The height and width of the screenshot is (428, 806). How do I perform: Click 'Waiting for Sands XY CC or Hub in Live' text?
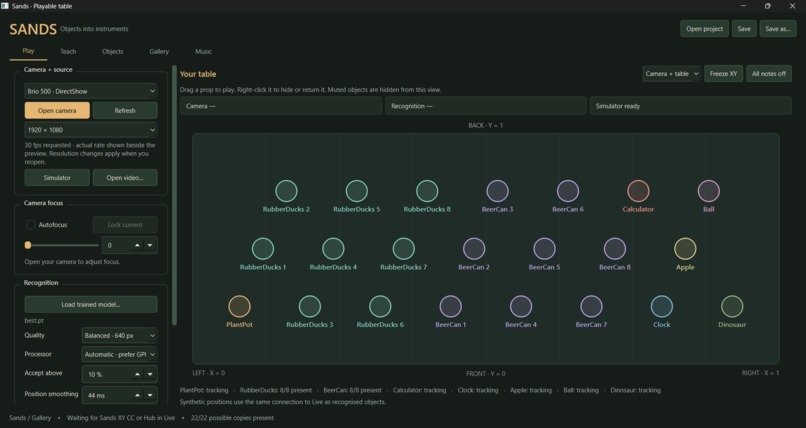tap(121, 418)
